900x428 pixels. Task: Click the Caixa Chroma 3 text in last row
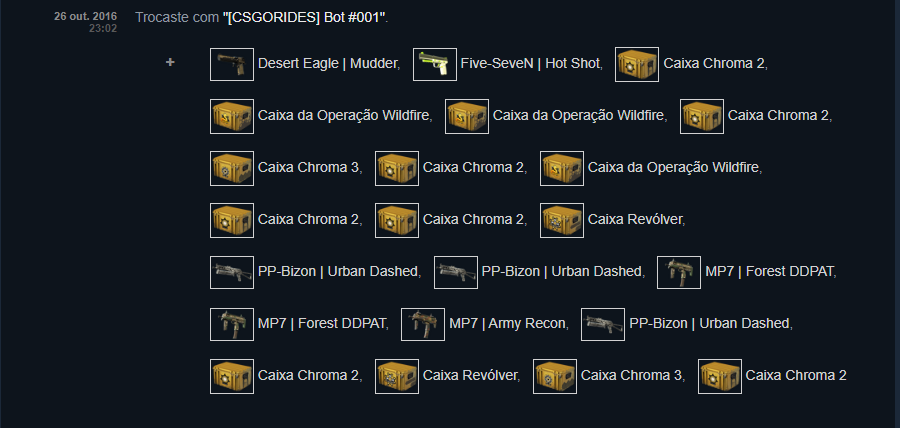coord(631,376)
